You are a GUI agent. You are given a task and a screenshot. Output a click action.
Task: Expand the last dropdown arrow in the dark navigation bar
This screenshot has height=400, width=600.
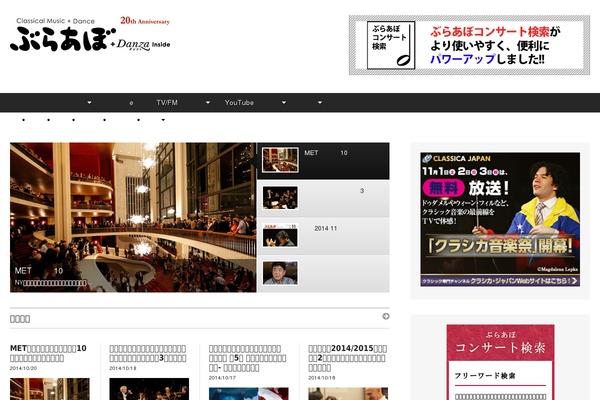coord(320,103)
